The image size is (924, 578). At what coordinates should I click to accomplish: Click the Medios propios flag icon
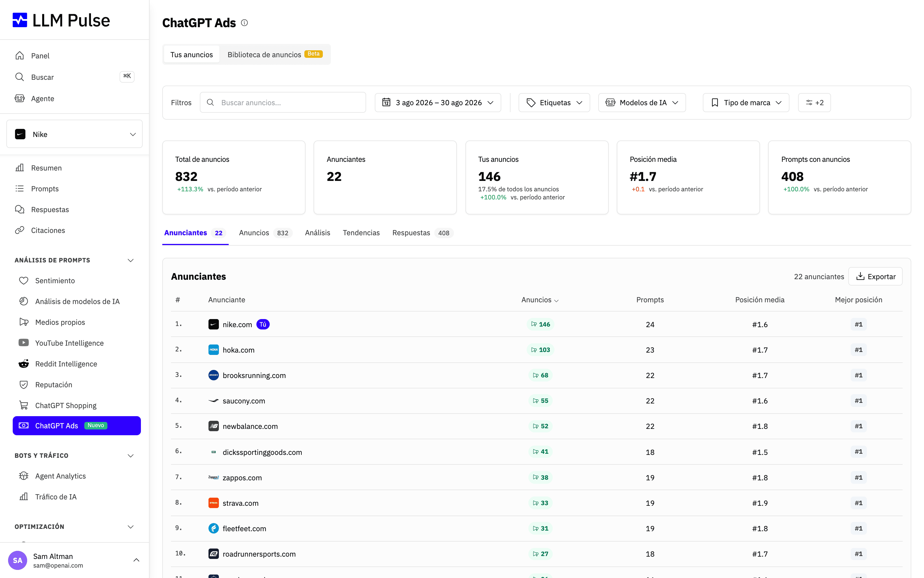tap(24, 322)
